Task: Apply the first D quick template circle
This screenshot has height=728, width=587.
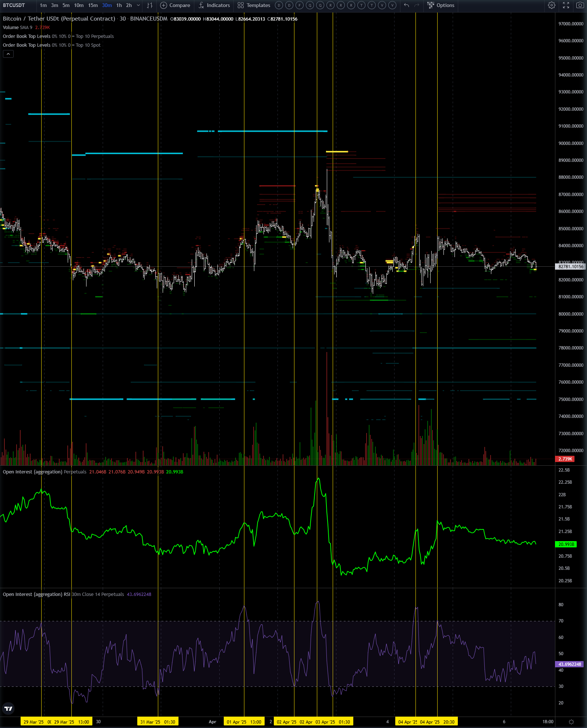Action: click(x=279, y=5)
